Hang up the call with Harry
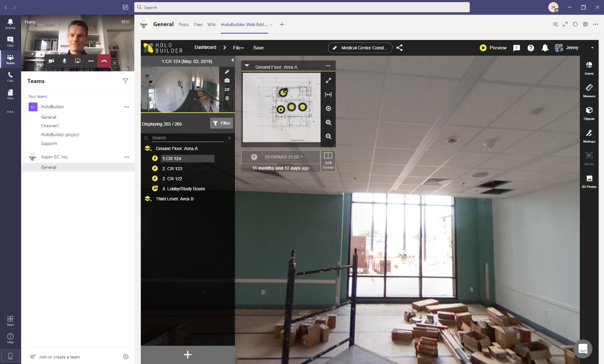 click(x=104, y=61)
